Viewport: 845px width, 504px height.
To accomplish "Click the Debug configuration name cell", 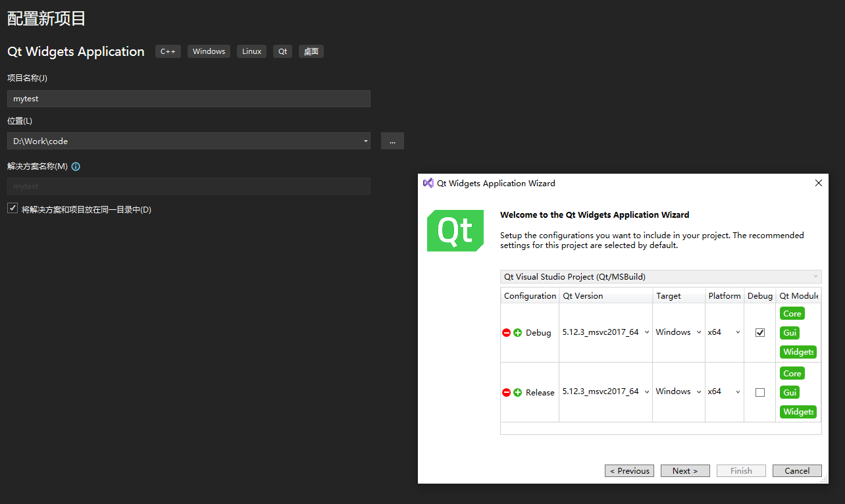I will pyautogui.click(x=538, y=333).
